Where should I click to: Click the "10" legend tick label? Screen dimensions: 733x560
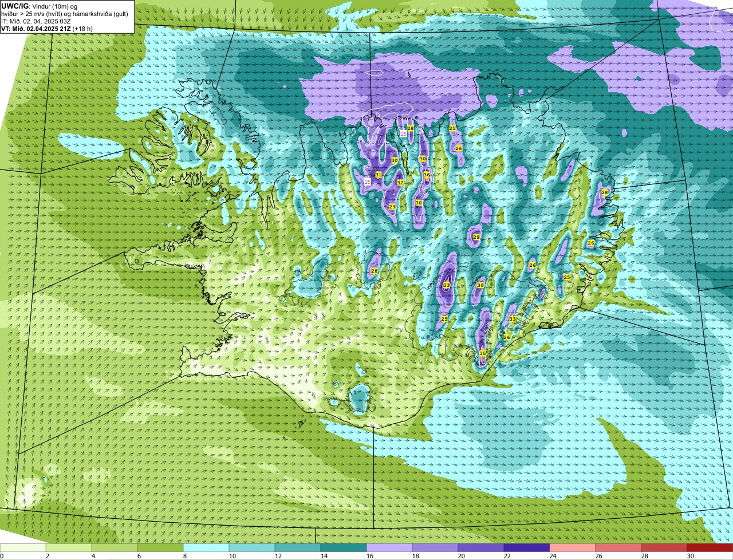pyautogui.click(x=232, y=556)
